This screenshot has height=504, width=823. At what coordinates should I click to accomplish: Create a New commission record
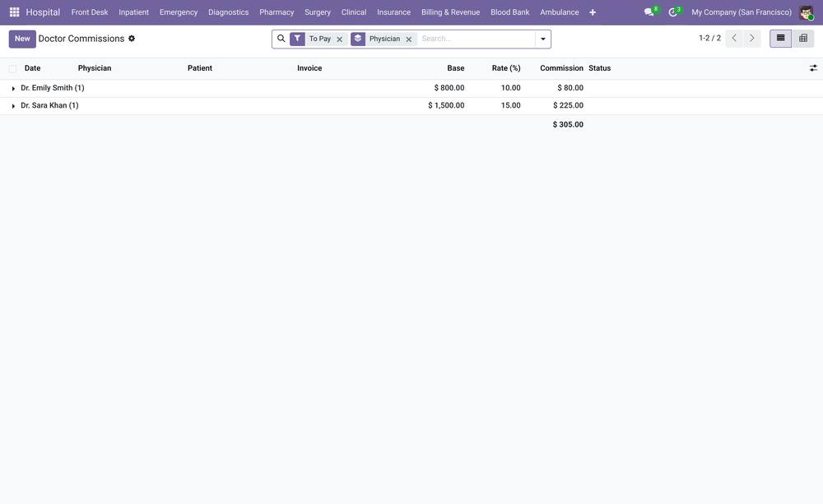click(x=22, y=39)
